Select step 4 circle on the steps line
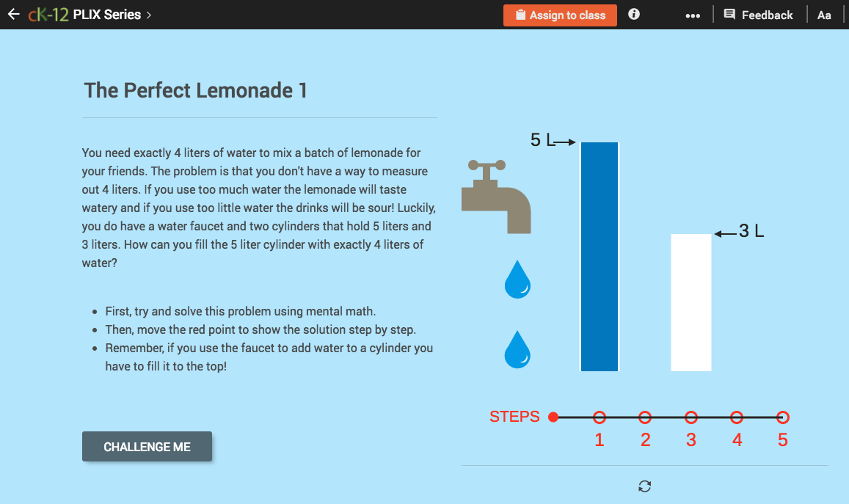The width and height of the screenshot is (849, 504). [737, 417]
